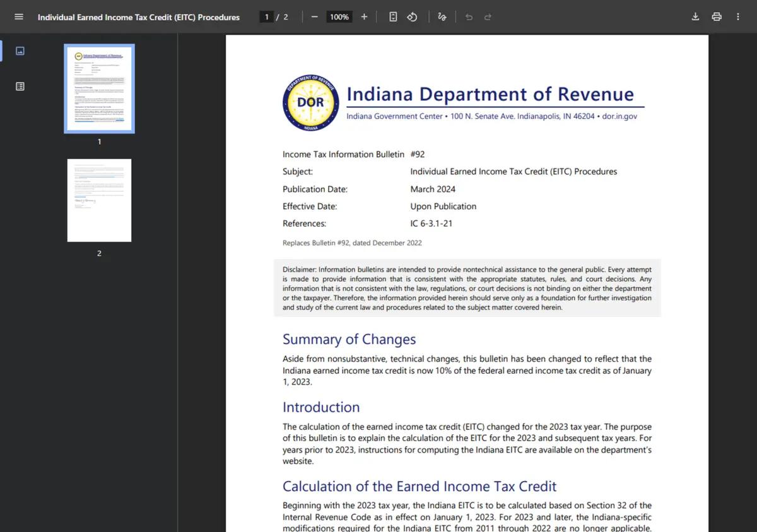This screenshot has width=757, height=532.
Task: Click the DOR seal logo
Action: [311, 102]
